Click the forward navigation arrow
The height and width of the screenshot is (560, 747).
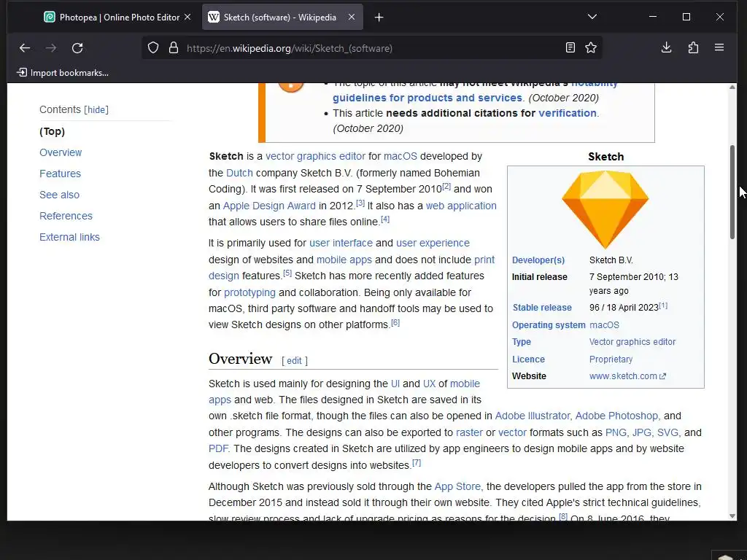51,47
